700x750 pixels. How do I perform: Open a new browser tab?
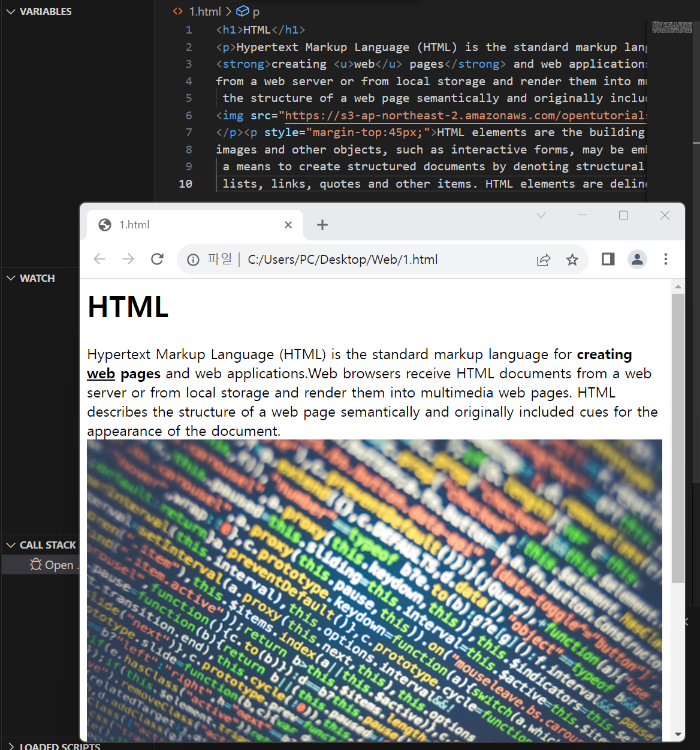[x=322, y=225]
